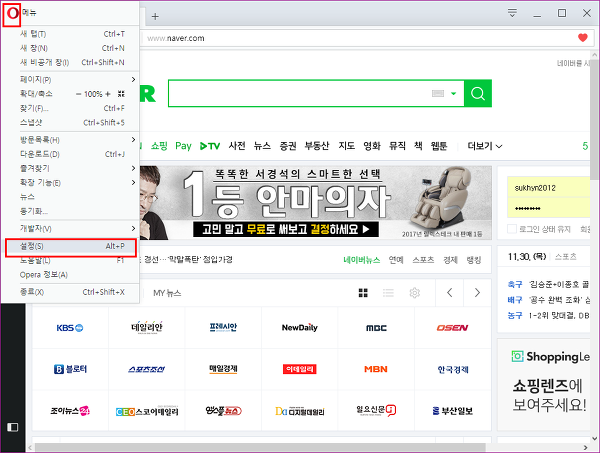Open the 한국경제 news logo
The height and width of the screenshot is (453, 600).
pos(453,370)
